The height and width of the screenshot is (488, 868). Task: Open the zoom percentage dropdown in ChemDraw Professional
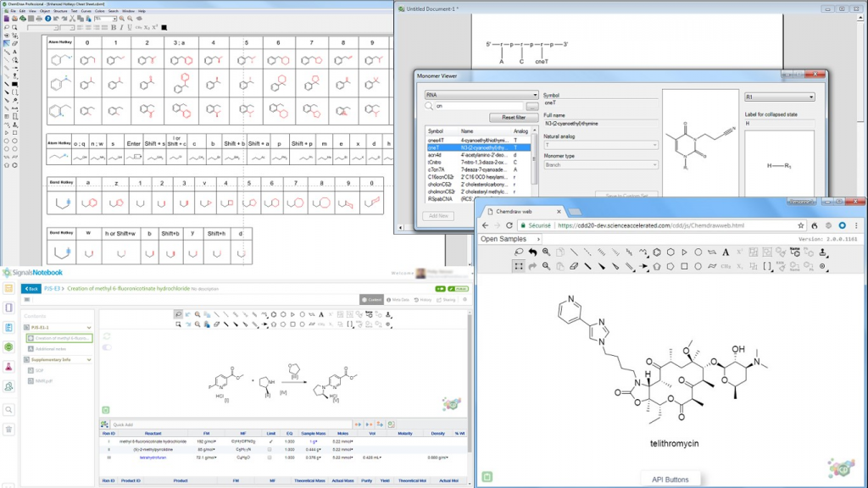(114, 19)
